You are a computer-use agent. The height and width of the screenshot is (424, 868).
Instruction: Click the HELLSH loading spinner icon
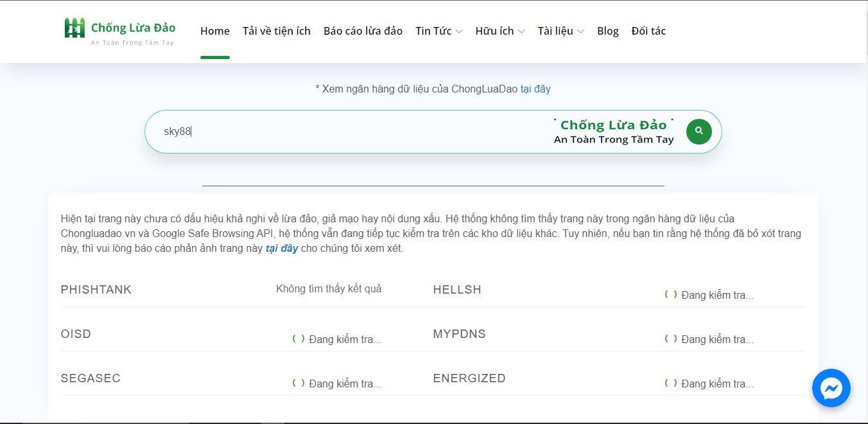point(671,295)
